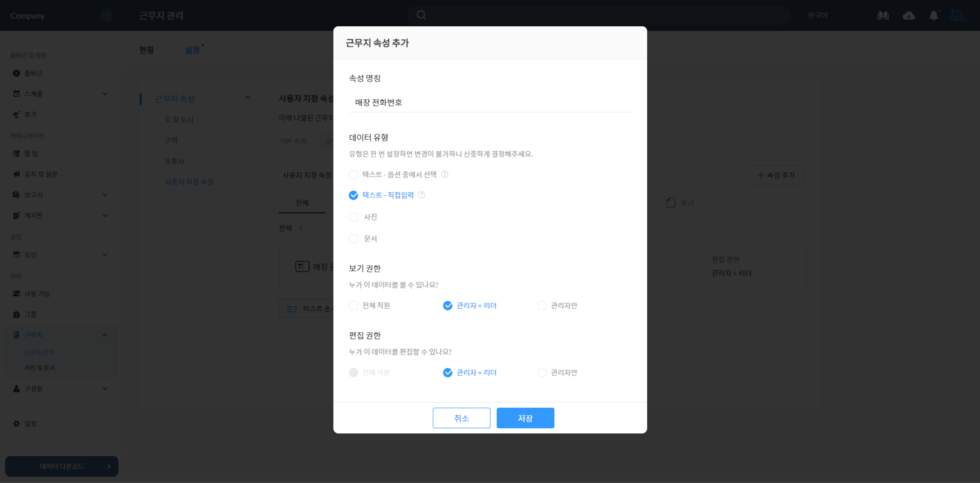
Task: Click the 그룹 icon in sidebar
Action: (16, 315)
